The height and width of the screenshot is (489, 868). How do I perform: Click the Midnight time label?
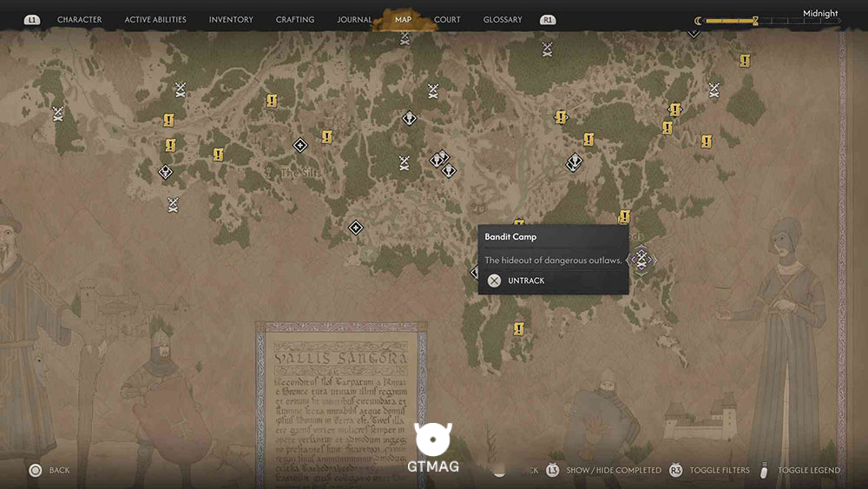point(820,13)
